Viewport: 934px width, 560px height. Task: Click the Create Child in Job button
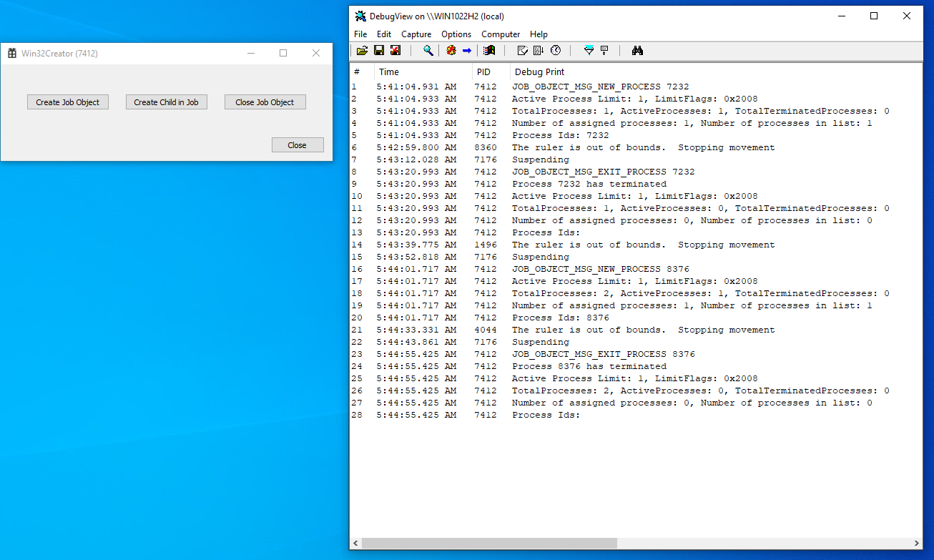(x=167, y=102)
